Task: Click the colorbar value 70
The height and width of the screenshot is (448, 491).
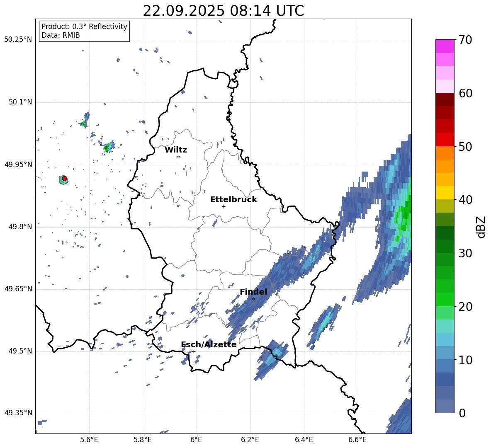Action: (465, 40)
